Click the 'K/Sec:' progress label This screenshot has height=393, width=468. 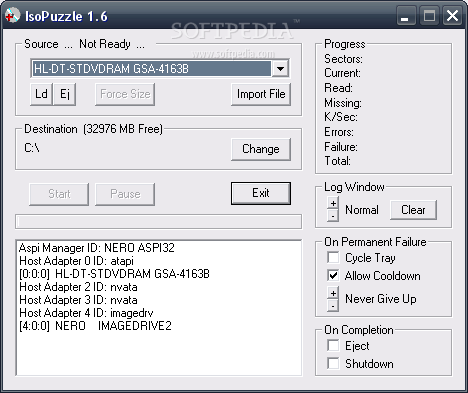coord(341,117)
